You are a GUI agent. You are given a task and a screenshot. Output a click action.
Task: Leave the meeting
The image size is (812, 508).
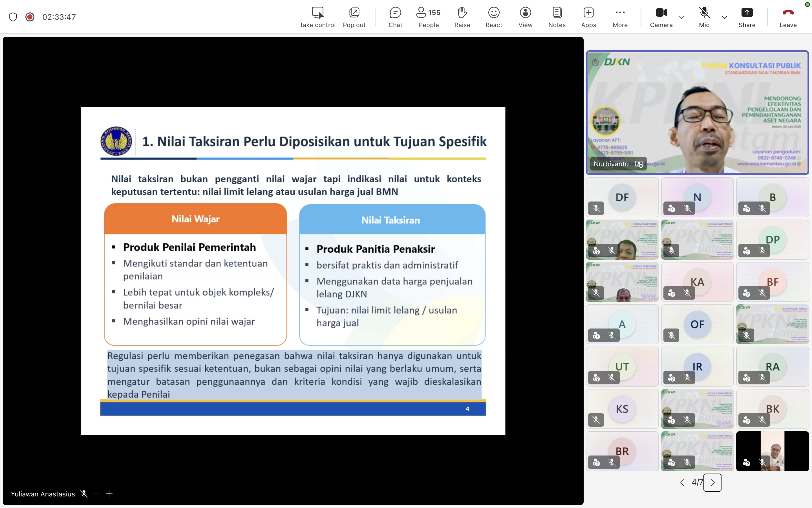click(x=788, y=17)
